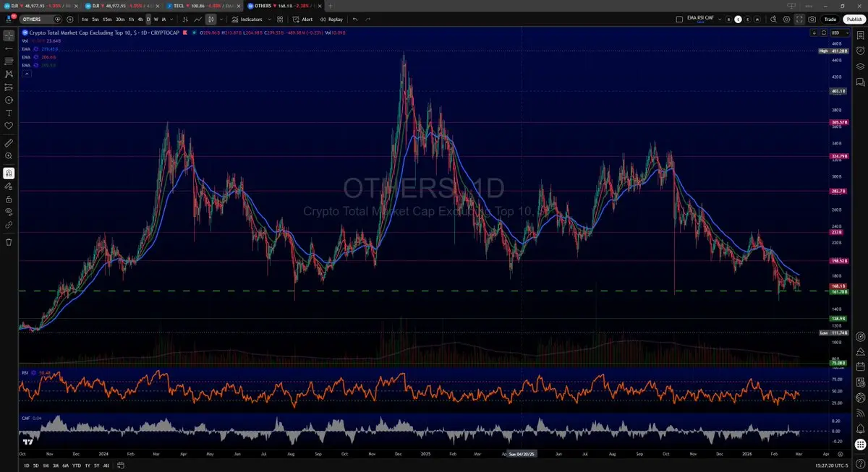Toggle magnet mode in left toolbar

click(x=9, y=173)
